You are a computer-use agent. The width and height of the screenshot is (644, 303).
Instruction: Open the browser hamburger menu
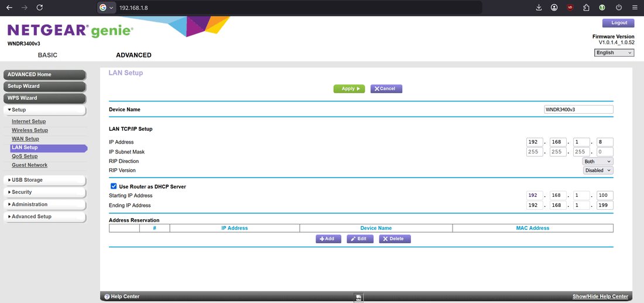(634, 8)
